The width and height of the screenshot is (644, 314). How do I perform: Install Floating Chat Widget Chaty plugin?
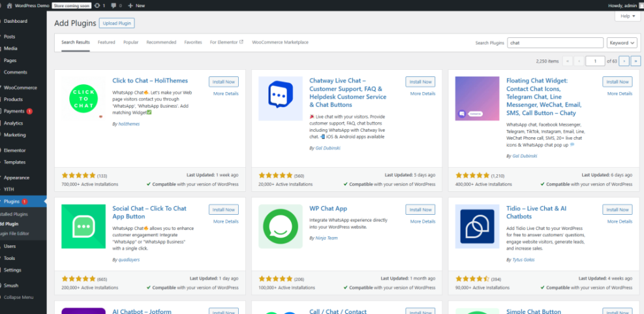point(617,82)
